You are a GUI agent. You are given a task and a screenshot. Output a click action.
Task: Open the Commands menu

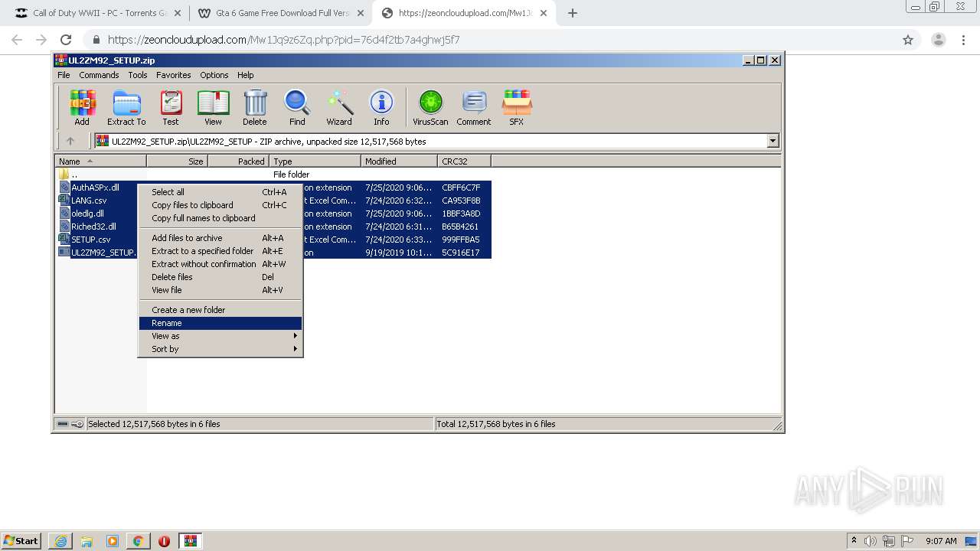point(99,75)
